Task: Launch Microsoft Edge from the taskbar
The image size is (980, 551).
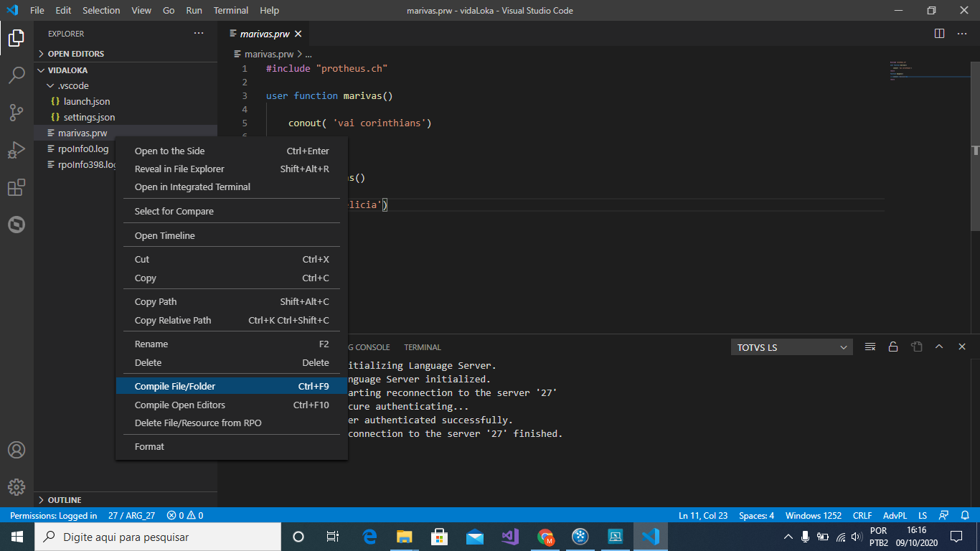Action: pos(369,537)
